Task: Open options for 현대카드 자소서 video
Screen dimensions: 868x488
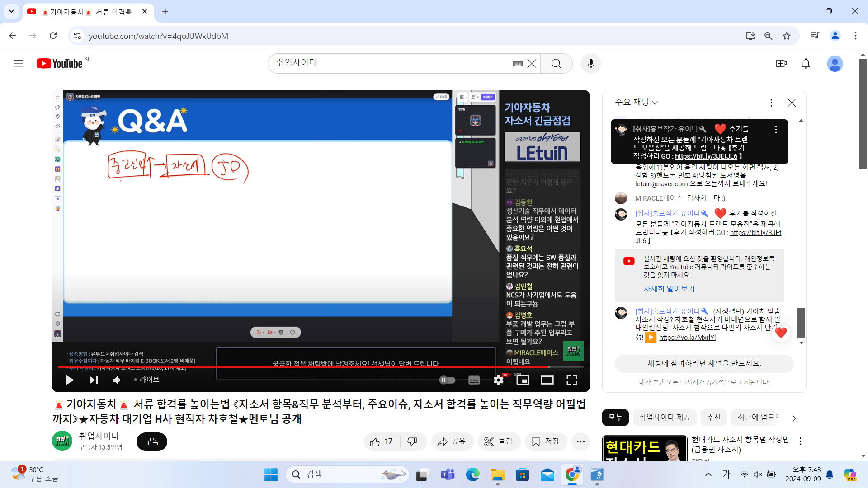Action: [x=800, y=441]
